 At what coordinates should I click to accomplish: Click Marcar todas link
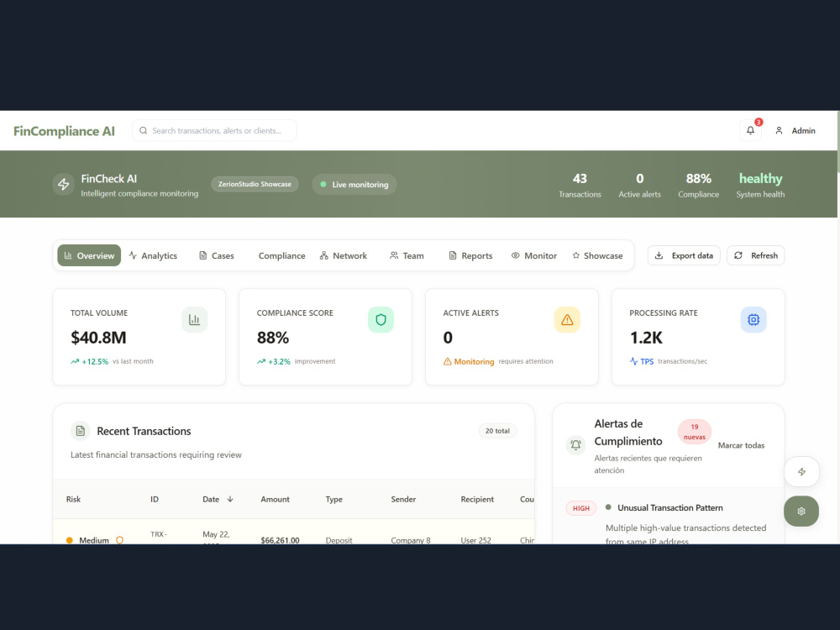tap(741, 446)
